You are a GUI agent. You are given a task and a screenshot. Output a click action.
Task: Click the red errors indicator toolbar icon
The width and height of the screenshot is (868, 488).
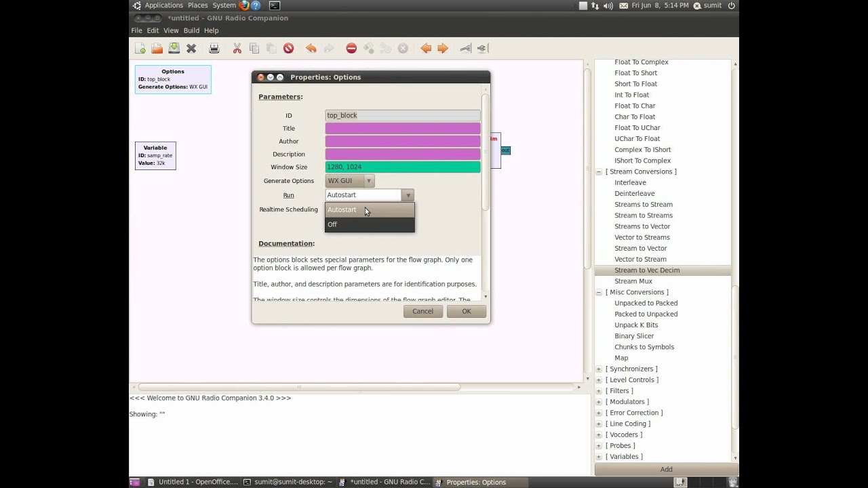[x=351, y=48]
